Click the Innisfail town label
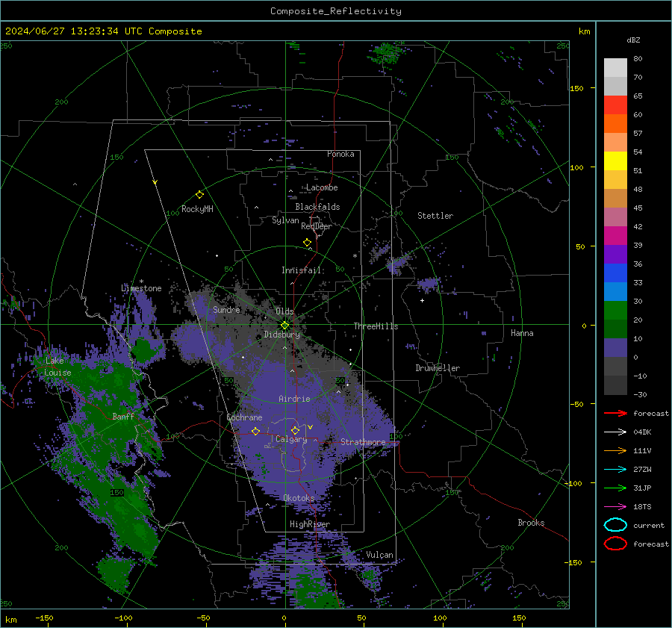 pos(301,270)
